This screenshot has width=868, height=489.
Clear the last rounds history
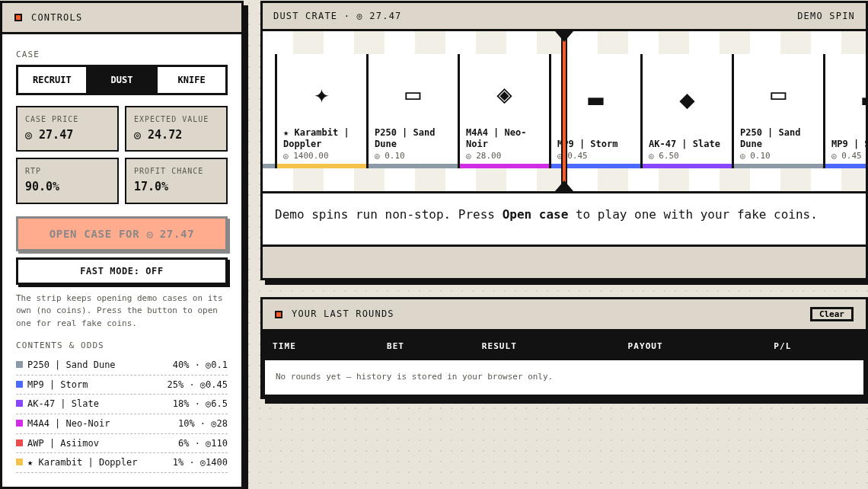tap(831, 314)
